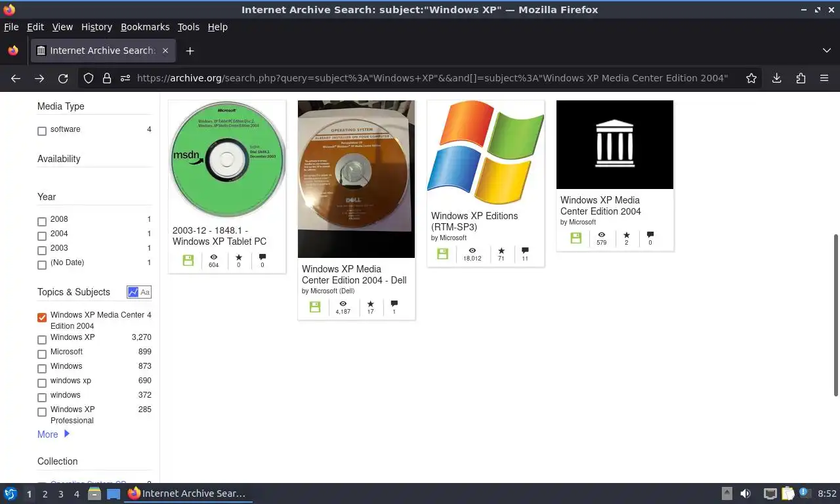
Task: Click reviews bubble on Tablet PC card
Action: click(262, 257)
